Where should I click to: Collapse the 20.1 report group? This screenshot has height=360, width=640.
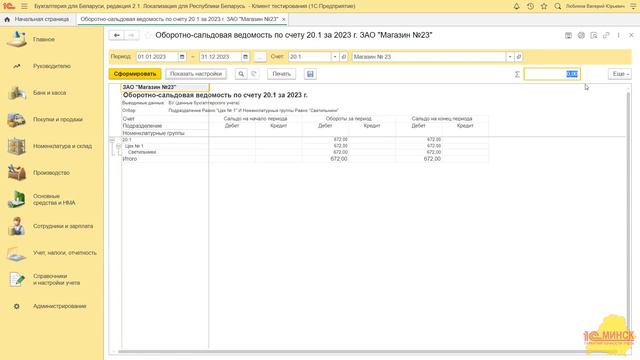pos(112,140)
